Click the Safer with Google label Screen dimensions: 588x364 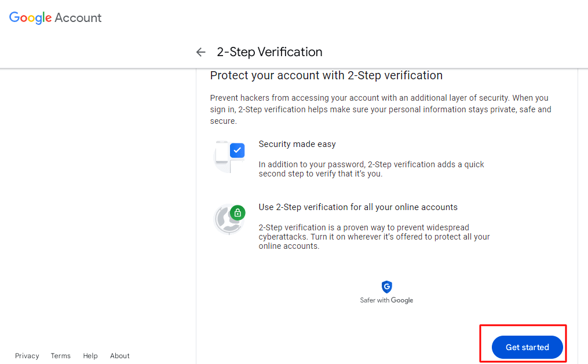pos(386,300)
